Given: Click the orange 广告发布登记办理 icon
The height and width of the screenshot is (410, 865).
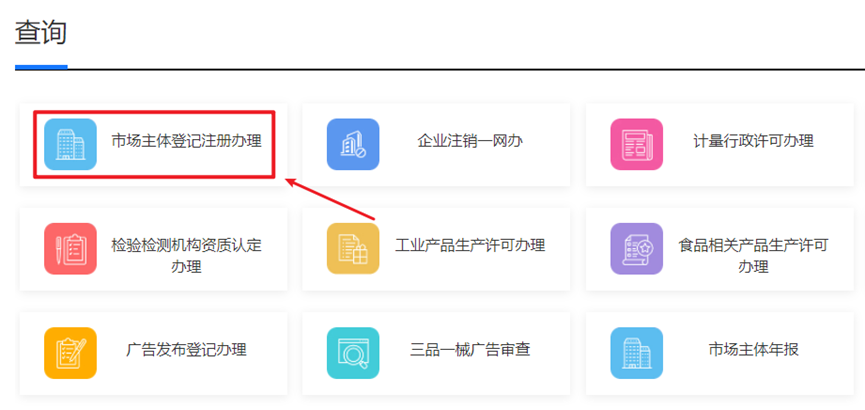Looking at the screenshot, I should point(70,353).
